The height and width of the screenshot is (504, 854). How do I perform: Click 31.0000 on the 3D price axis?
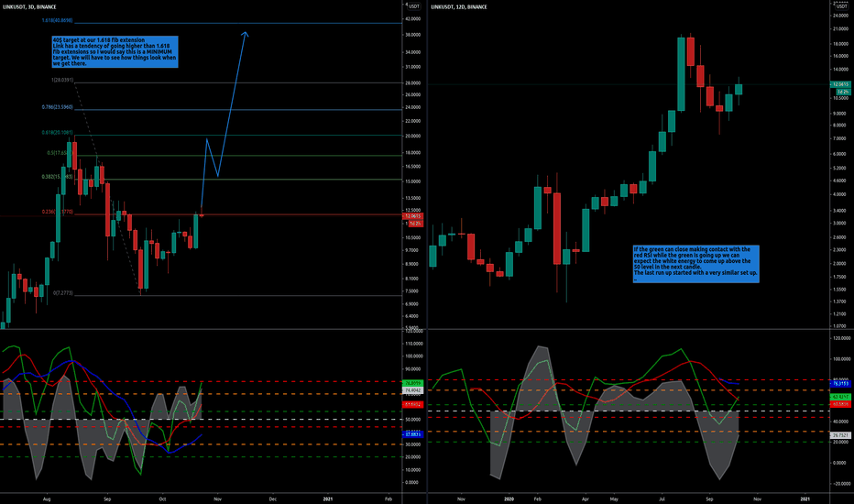click(413, 67)
